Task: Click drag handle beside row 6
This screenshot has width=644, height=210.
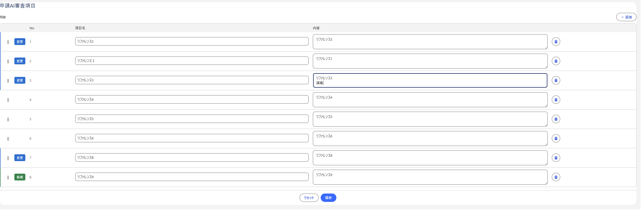Action: point(8,139)
